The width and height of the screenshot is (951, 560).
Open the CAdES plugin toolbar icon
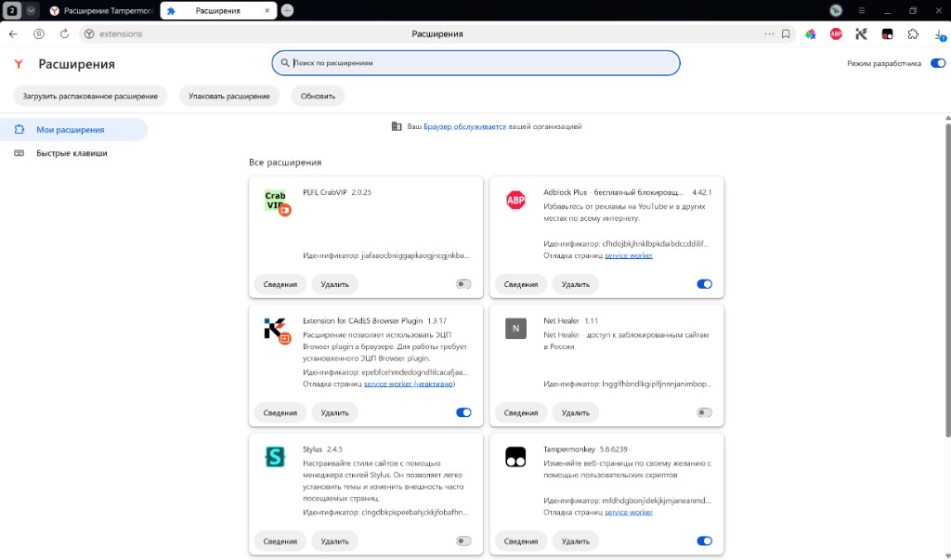861,34
